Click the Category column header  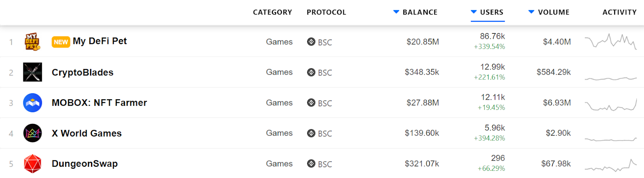[272, 12]
